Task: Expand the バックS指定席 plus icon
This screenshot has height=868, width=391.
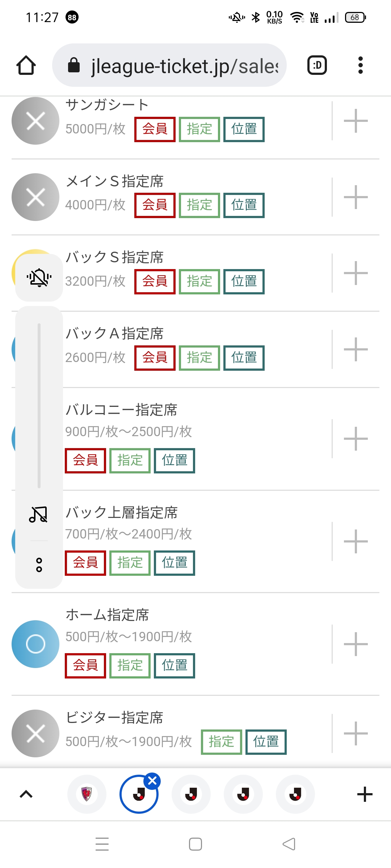Action: pos(356,273)
